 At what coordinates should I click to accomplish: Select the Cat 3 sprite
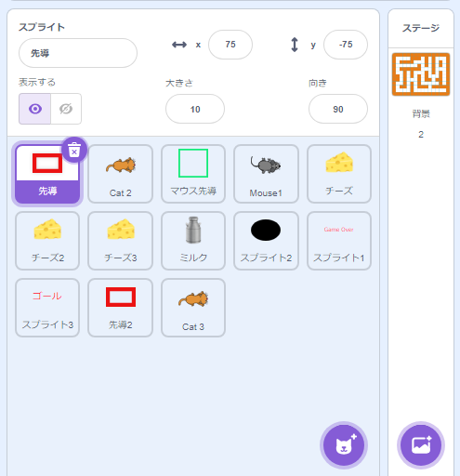(x=193, y=308)
